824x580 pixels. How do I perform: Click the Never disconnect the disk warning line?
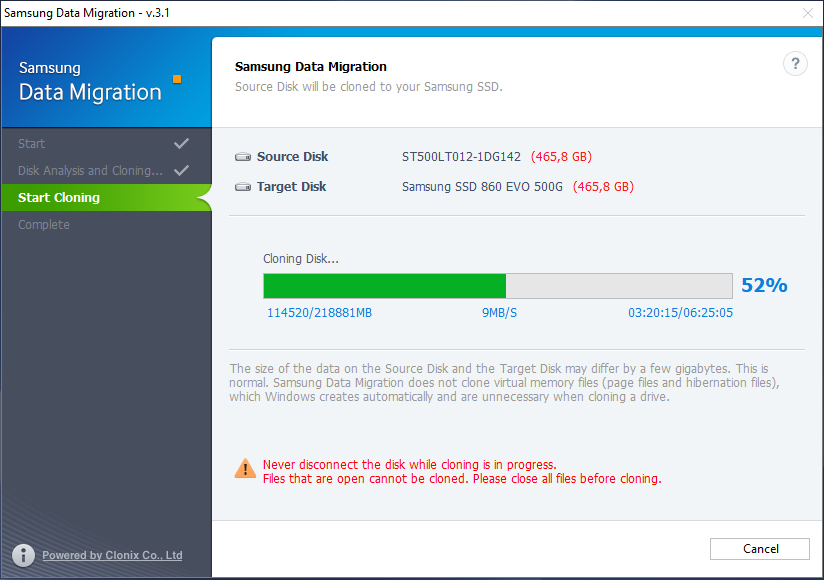click(409, 464)
